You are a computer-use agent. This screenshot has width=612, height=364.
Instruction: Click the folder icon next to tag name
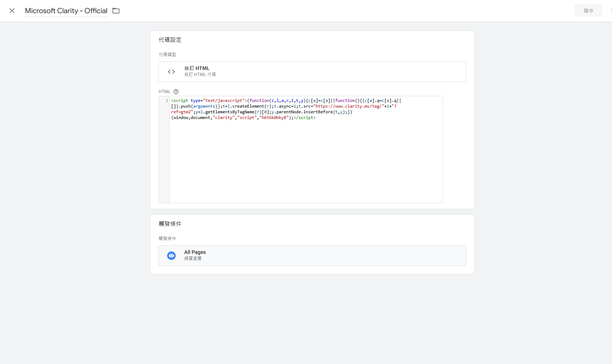pos(116,11)
